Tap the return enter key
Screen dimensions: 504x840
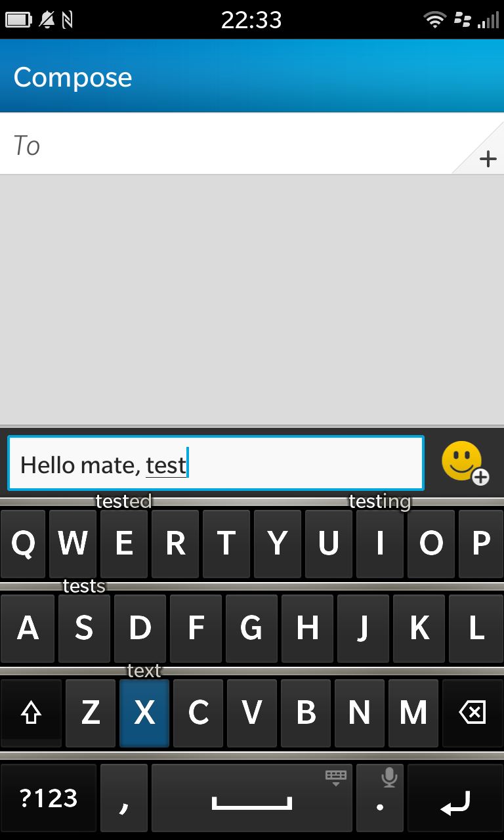(x=455, y=798)
